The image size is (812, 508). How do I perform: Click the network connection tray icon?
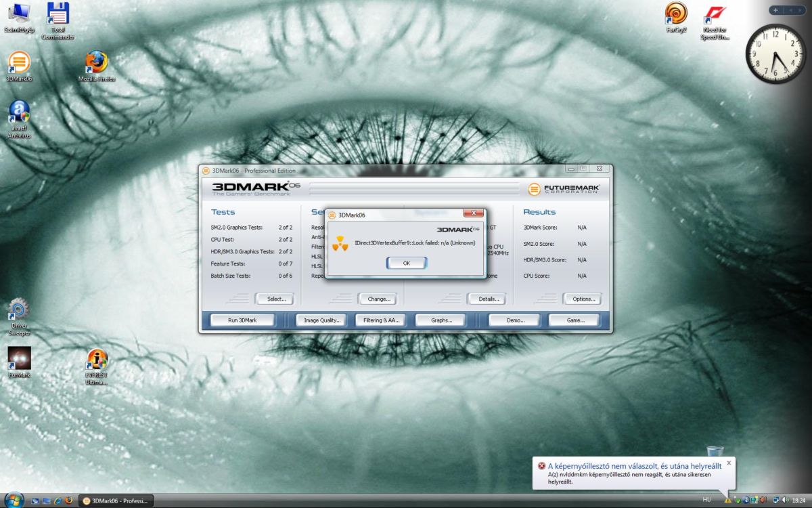[776, 501]
